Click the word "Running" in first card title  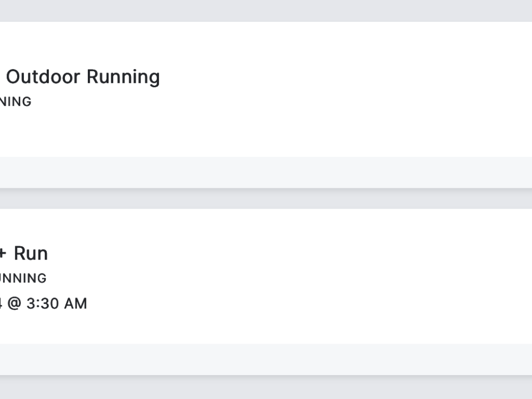point(123,77)
